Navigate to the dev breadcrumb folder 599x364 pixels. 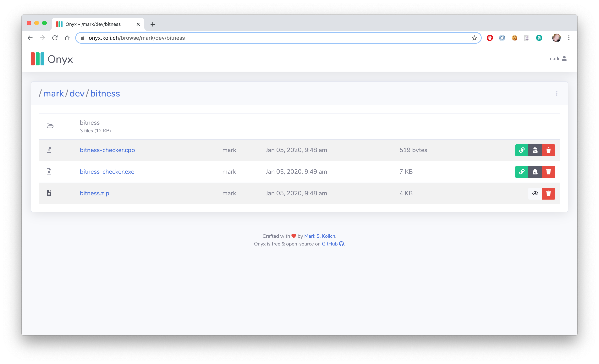pos(77,93)
